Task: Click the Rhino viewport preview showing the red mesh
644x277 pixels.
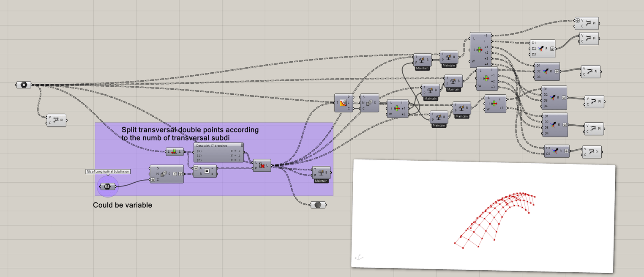Action: [x=483, y=216]
